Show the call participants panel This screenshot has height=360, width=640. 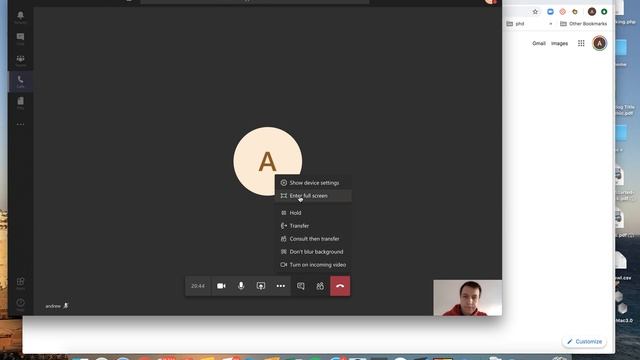tap(320, 286)
